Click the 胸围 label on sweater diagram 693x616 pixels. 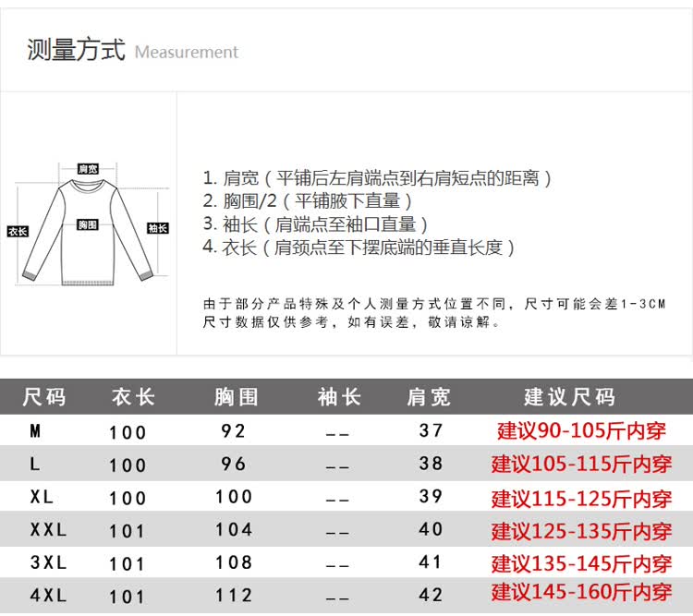click(x=88, y=224)
